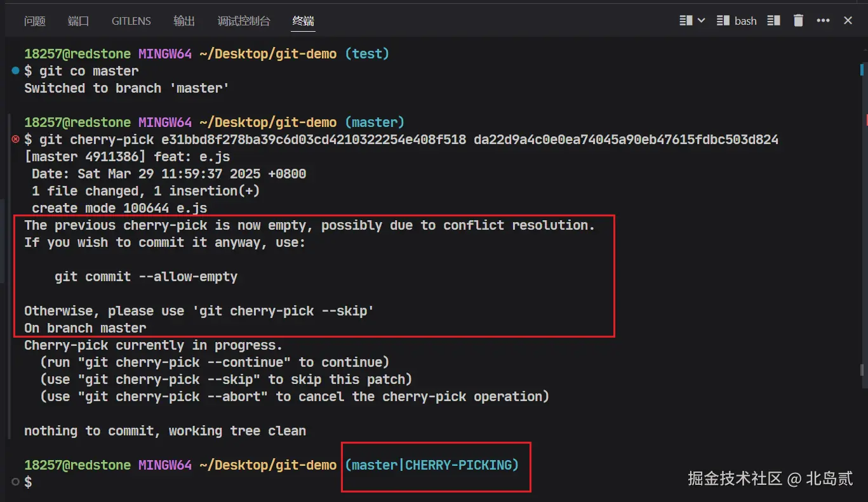868x502 pixels.
Task: Click the empty circle beside the last prompt
Action: pyautogui.click(x=16, y=482)
